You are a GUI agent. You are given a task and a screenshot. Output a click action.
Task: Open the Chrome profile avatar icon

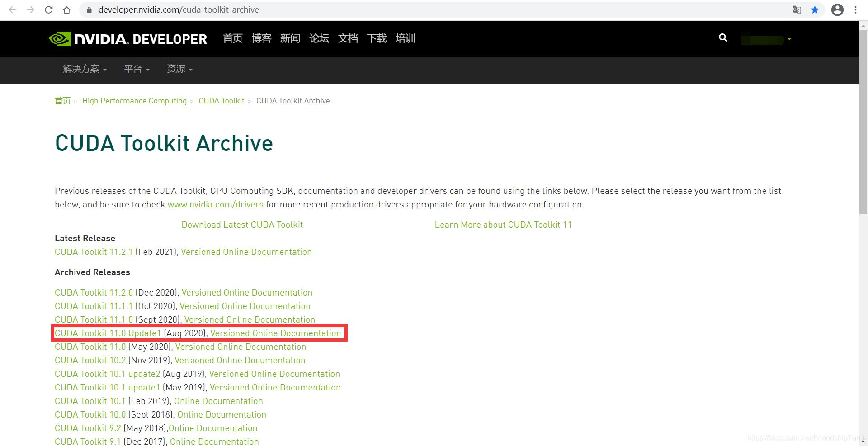tap(837, 10)
